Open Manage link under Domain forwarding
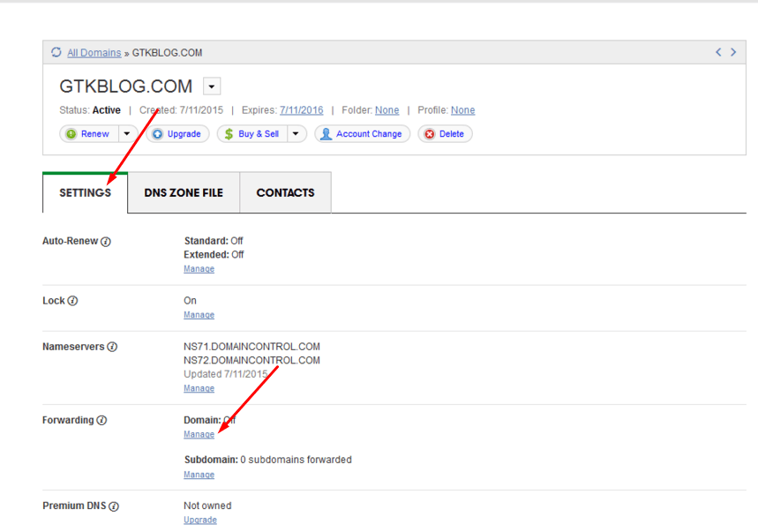This screenshot has width=758, height=532. pos(199,434)
